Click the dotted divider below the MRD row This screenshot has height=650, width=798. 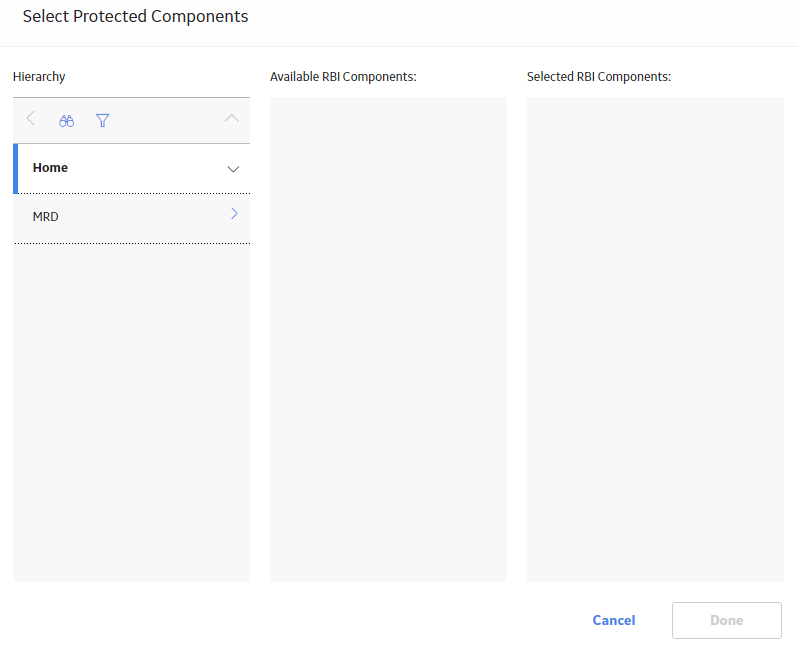coord(132,243)
